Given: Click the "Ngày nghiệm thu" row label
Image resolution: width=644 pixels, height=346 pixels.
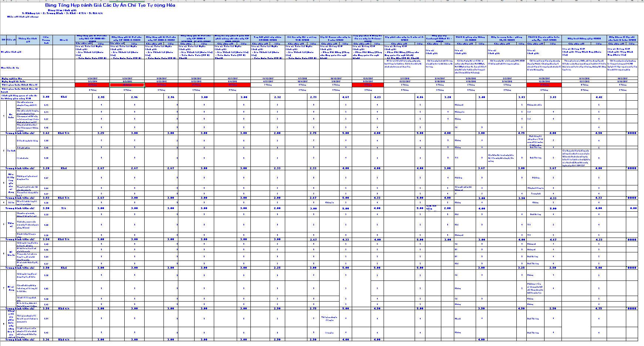Looking at the screenshot, I should point(12,78).
